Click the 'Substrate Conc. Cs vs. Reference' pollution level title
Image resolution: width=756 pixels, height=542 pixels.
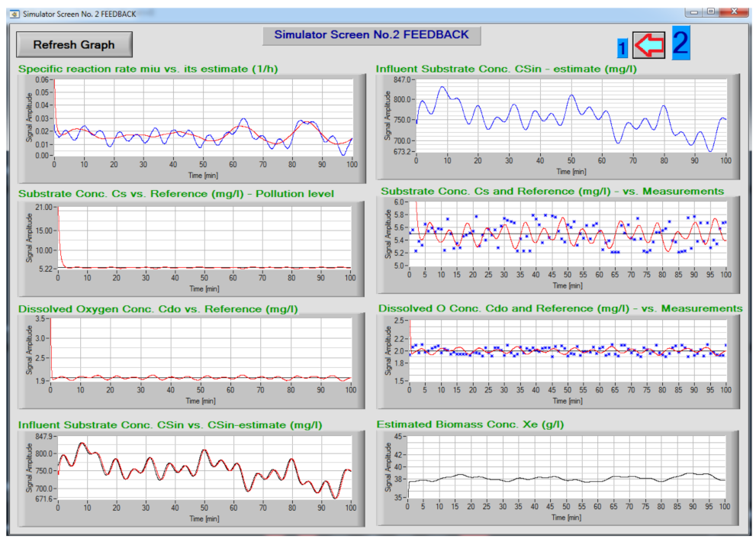tap(176, 194)
